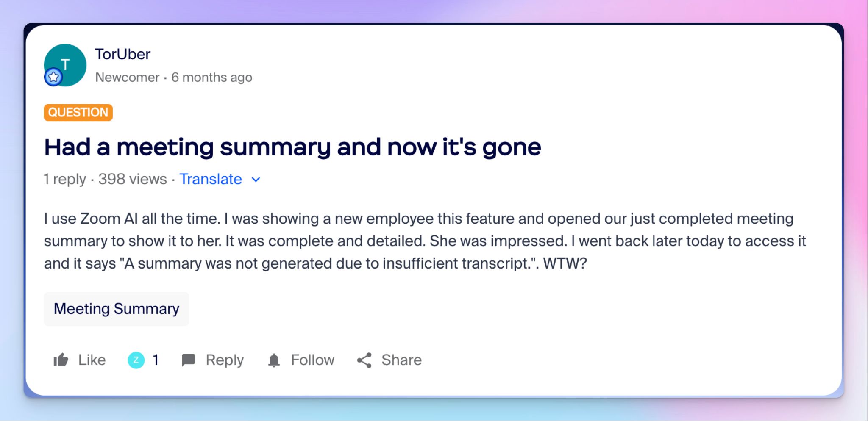Screen dimensions: 868x421
Task: Click the Like thumbs-up icon
Action: (x=61, y=360)
